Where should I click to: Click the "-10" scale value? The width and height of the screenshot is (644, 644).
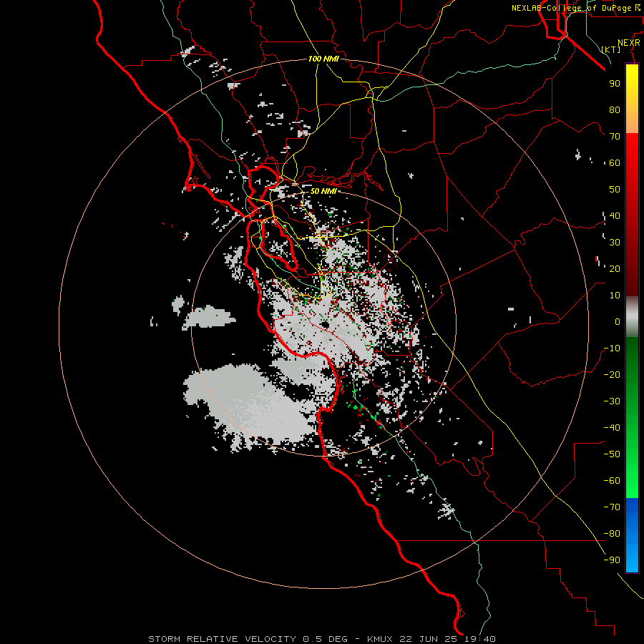(x=612, y=348)
